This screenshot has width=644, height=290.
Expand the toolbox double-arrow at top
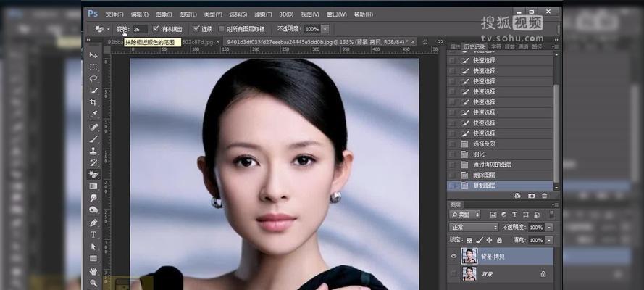tap(88, 40)
